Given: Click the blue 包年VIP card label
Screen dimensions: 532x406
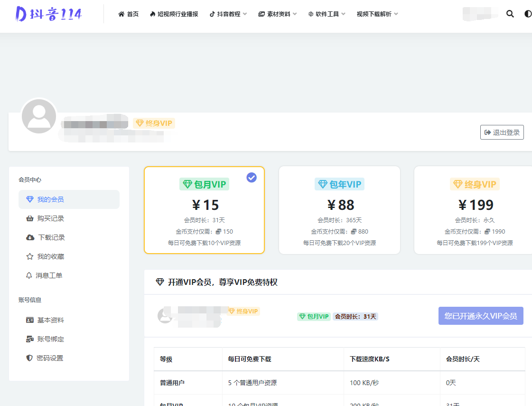Looking at the screenshot, I should (339, 184).
